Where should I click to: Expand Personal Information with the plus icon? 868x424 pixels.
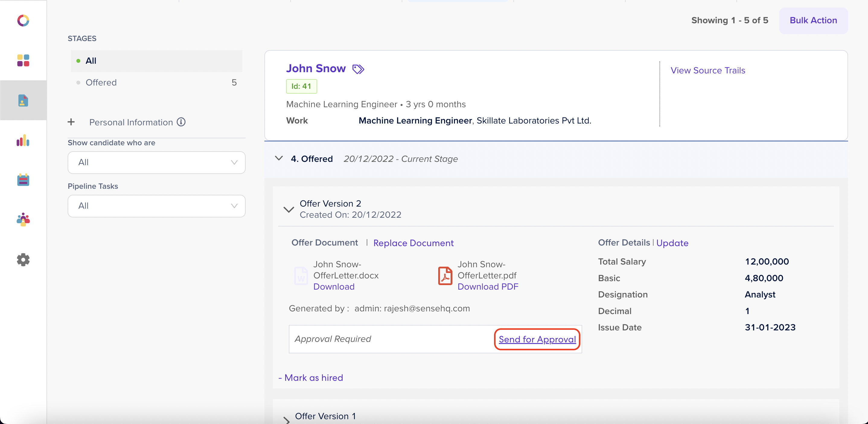point(71,122)
